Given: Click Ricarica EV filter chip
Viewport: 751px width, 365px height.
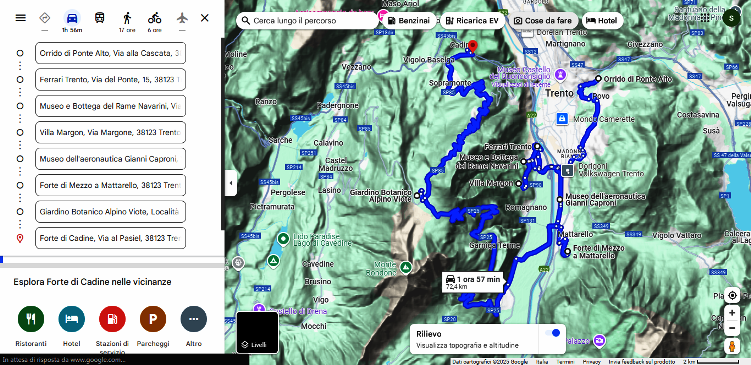Looking at the screenshot, I should pyautogui.click(x=472, y=21).
